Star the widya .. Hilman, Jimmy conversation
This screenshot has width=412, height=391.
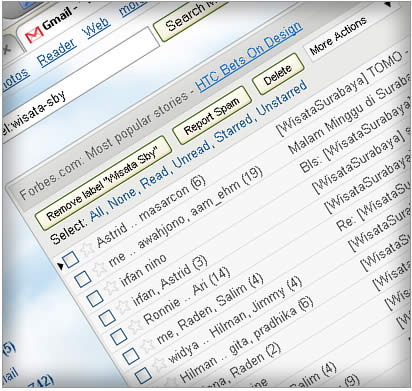[x=159, y=365]
